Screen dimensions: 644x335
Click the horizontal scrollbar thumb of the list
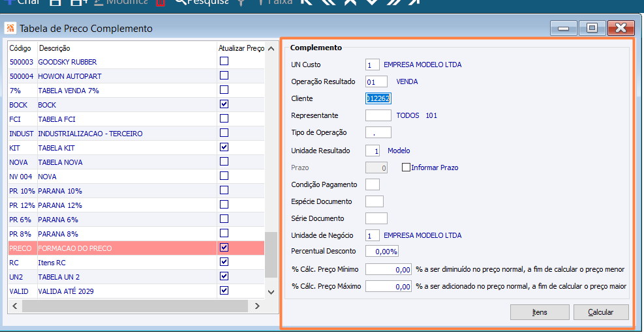pos(135,306)
